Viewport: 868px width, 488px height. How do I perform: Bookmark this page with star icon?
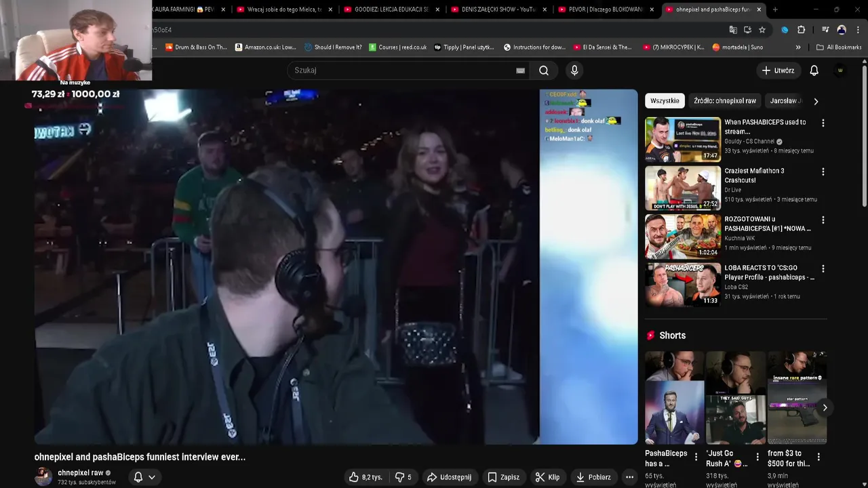762,30
